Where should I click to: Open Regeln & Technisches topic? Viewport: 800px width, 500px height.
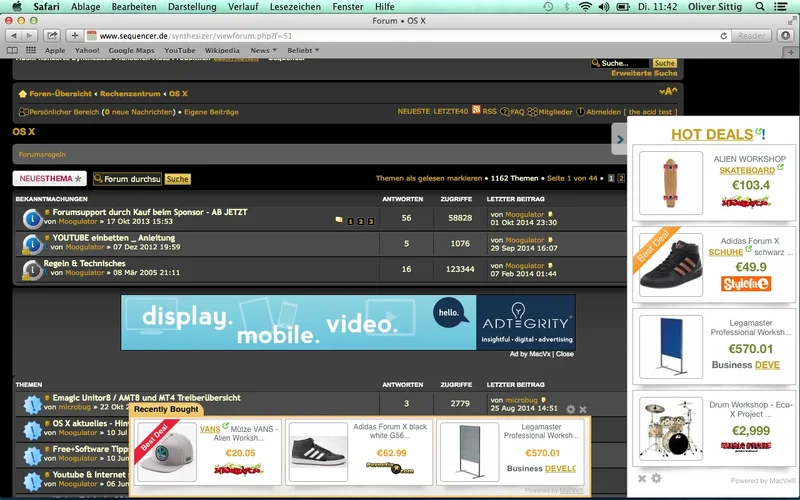click(84, 263)
